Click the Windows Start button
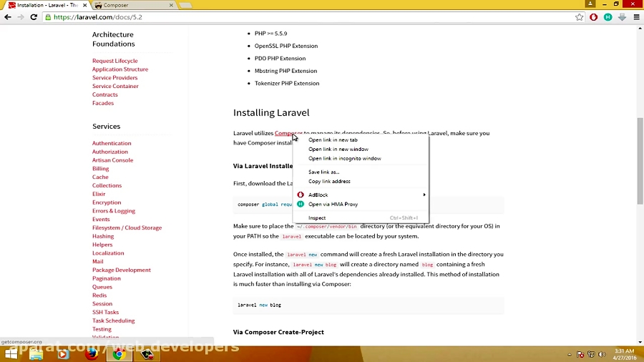The width and height of the screenshot is (644, 362). 11,353
